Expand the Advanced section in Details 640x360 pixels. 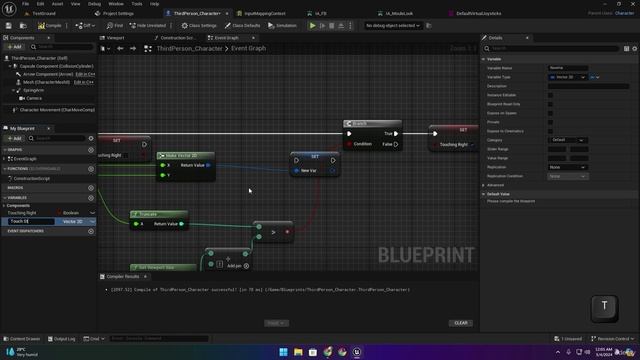(484, 185)
